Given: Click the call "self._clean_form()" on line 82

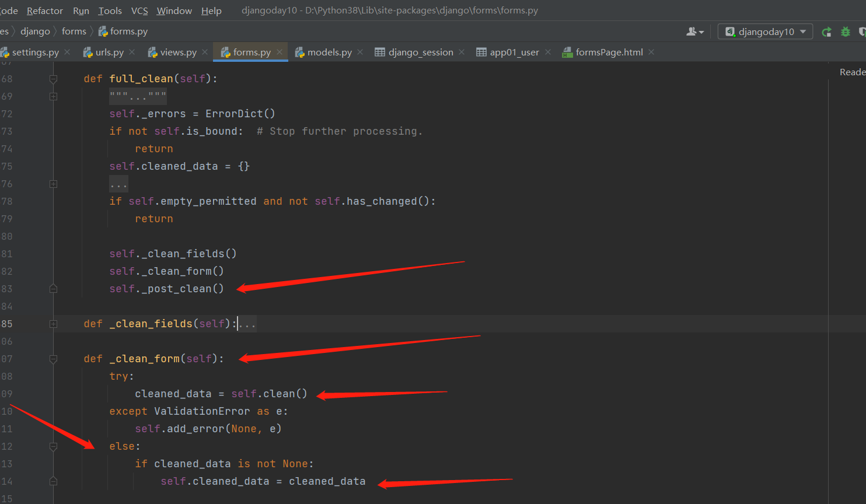Looking at the screenshot, I should click(166, 271).
